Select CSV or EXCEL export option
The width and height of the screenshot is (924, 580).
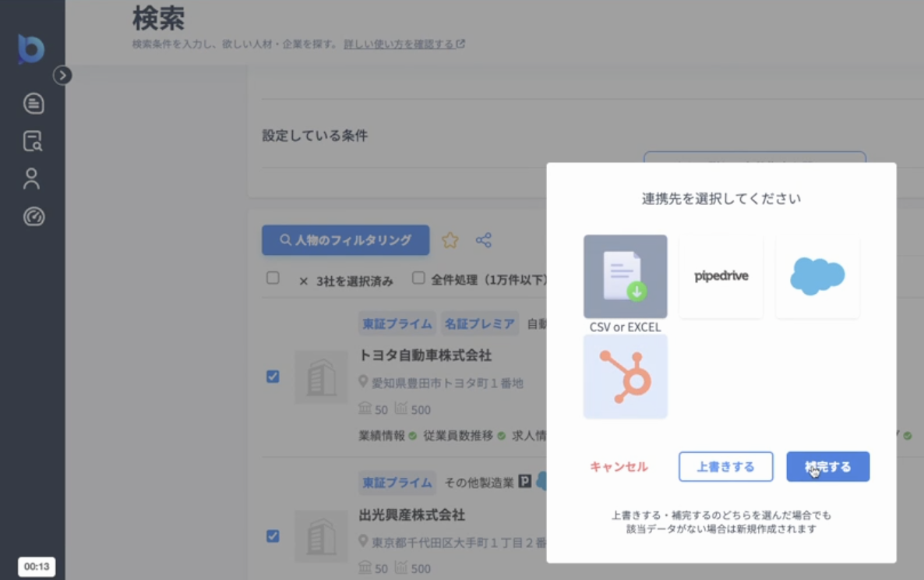[x=626, y=277]
